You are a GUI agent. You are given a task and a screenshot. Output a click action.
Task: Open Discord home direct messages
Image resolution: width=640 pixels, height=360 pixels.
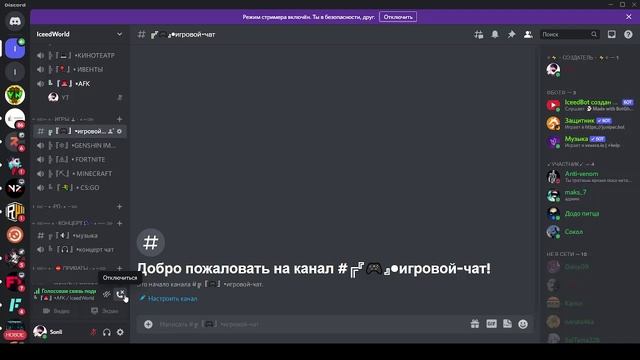pyautogui.click(x=15, y=21)
